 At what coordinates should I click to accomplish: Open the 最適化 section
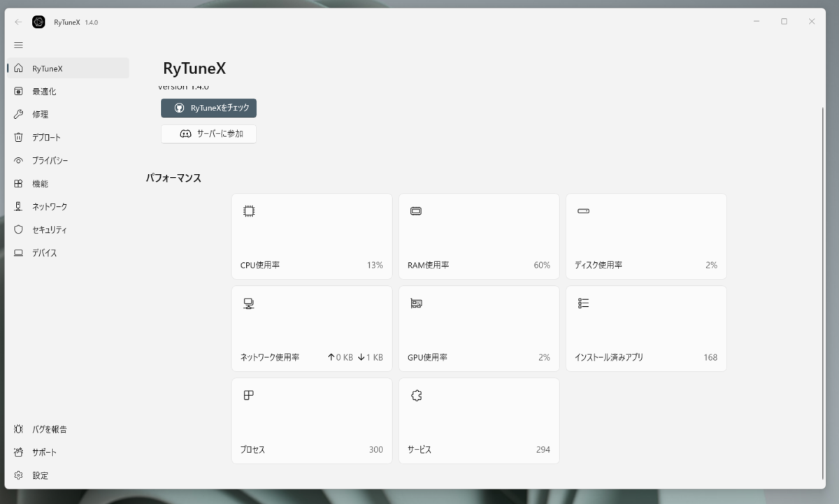68,92
